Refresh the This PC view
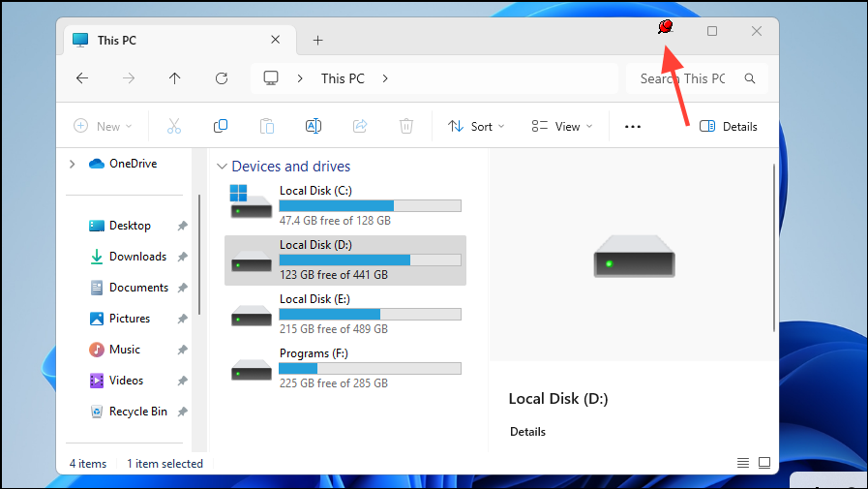 222,78
